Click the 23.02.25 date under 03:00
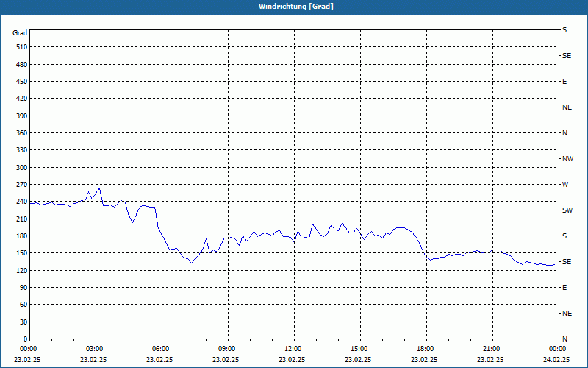This screenshot has width=588, height=368. 93,360
